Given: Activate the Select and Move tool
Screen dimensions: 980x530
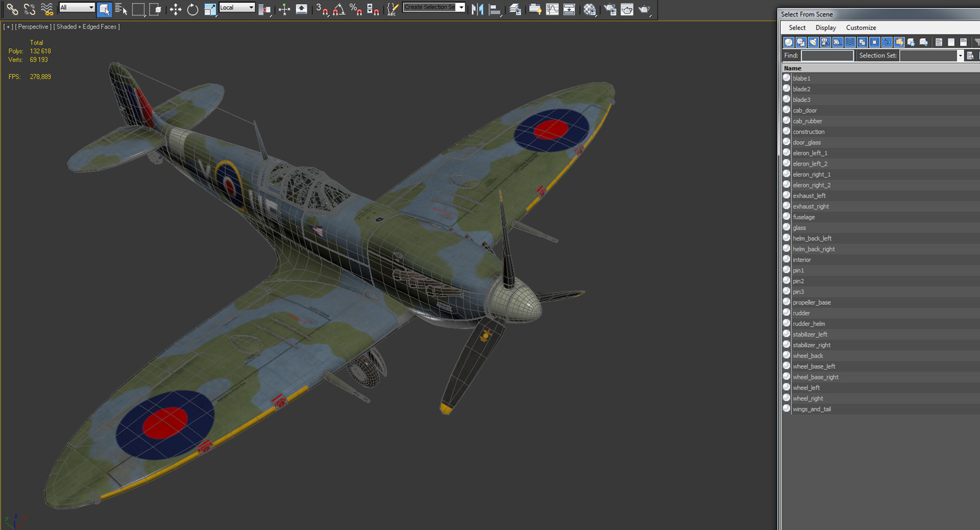Looking at the screenshot, I should click(x=175, y=9).
